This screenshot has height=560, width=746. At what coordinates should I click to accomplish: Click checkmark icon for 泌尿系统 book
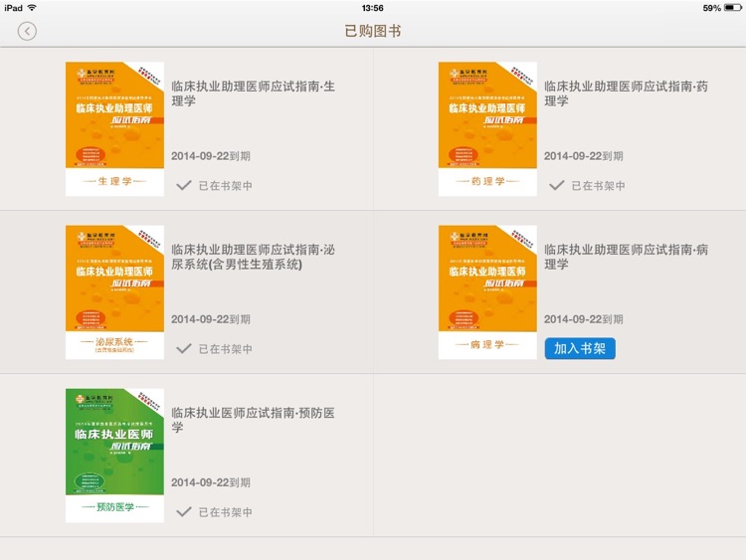[184, 348]
